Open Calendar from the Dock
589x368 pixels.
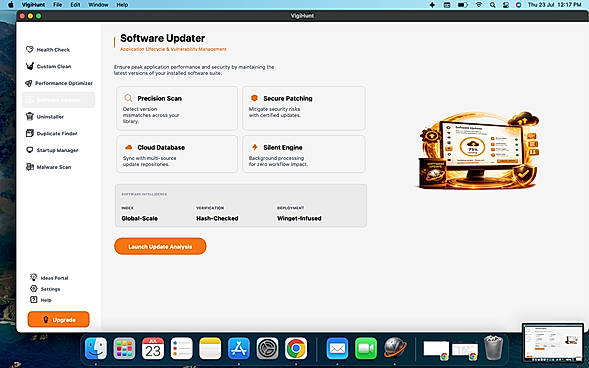point(153,348)
